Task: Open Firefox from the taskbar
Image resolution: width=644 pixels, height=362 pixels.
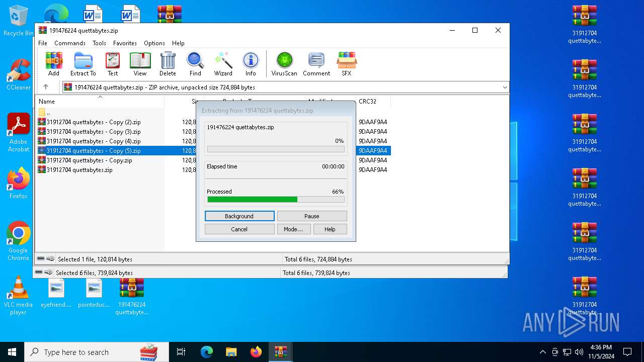Action: pyautogui.click(x=256, y=352)
